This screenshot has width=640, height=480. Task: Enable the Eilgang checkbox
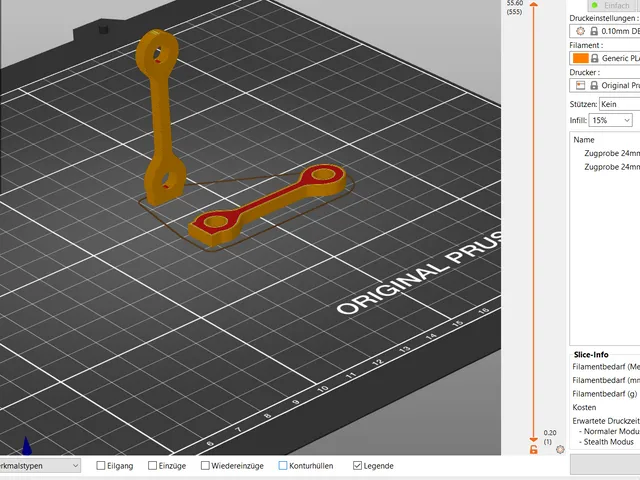101,465
